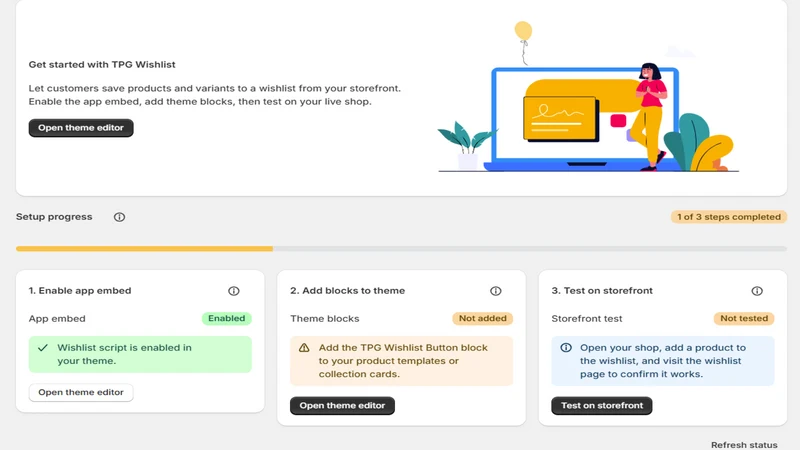
Task: Click the Test on storefront button
Action: coord(602,406)
